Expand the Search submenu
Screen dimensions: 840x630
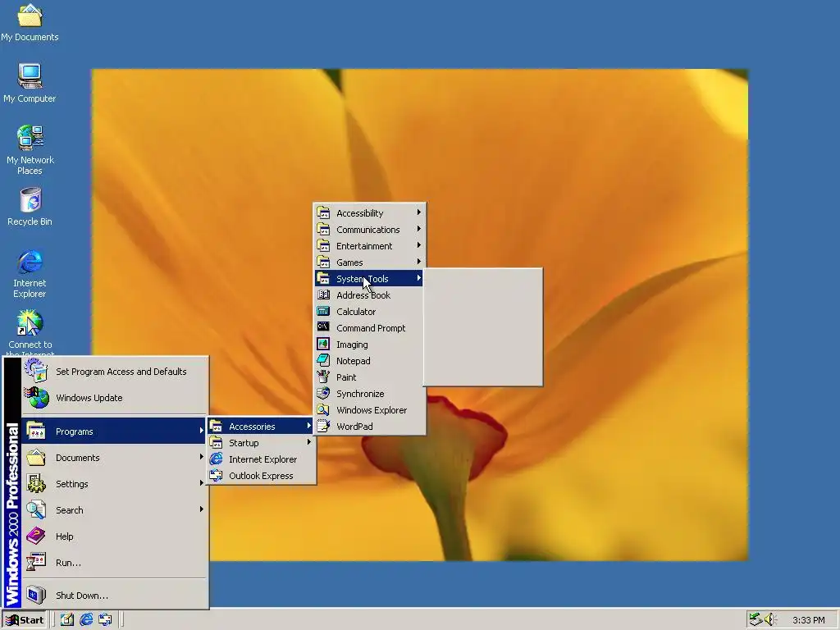pos(114,510)
